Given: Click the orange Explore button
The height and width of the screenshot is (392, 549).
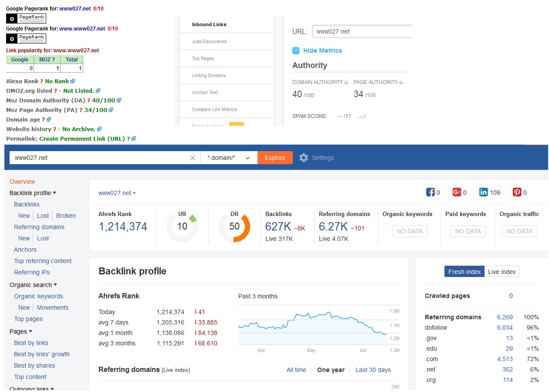Looking at the screenshot, I should [x=275, y=158].
